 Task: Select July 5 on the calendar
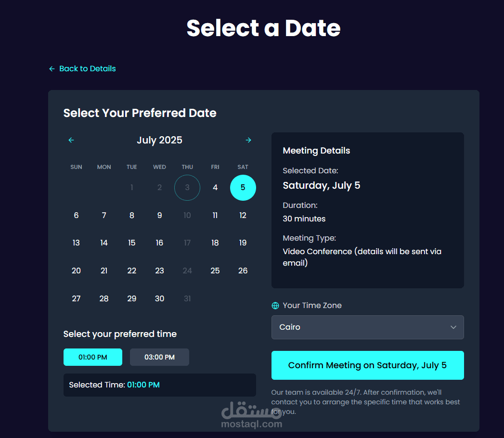click(x=243, y=188)
